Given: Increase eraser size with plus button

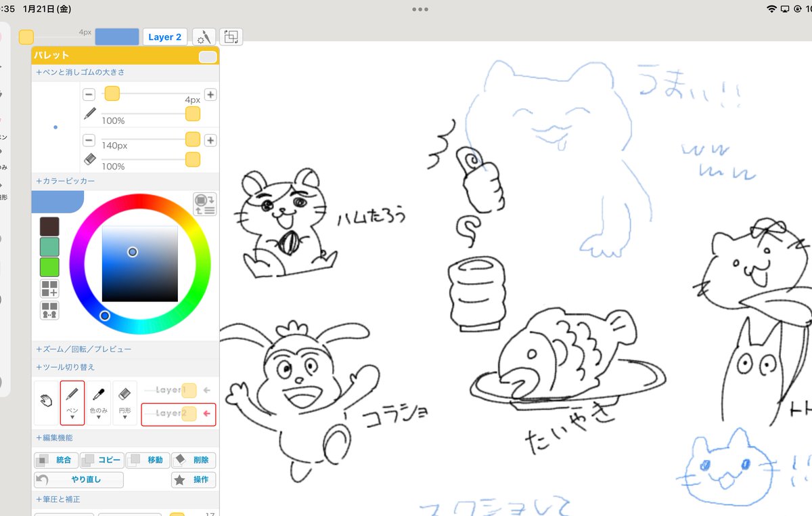Looking at the screenshot, I should [x=210, y=140].
